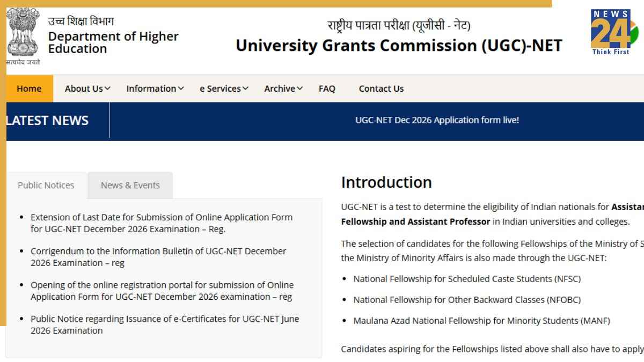Open the Home menu item
644x362 pixels.
pos(29,88)
